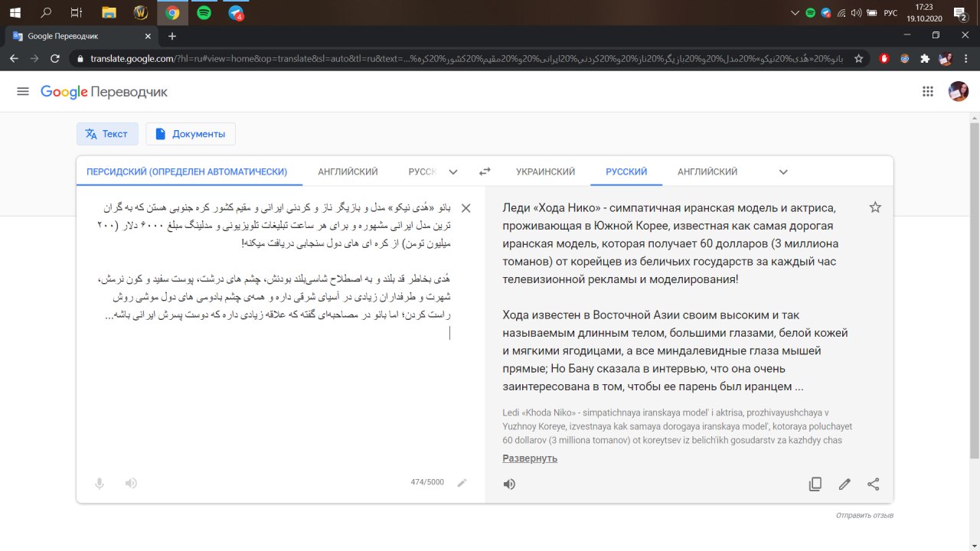Image resolution: width=980 pixels, height=551 pixels.
Task: Choose Ukrainian as target language
Action: (x=545, y=172)
